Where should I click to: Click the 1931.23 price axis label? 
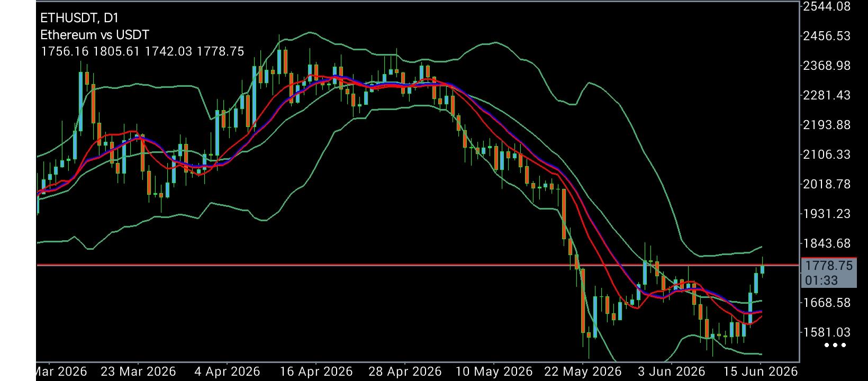pyautogui.click(x=827, y=214)
